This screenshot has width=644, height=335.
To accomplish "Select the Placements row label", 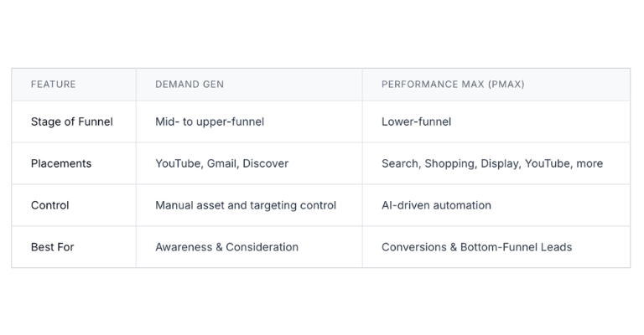I will [61, 163].
